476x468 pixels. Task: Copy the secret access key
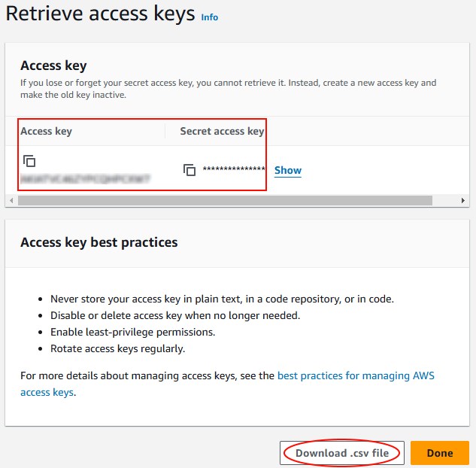click(x=189, y=170)
